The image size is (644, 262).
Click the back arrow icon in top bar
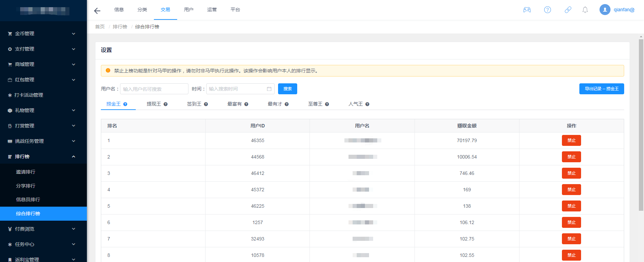pyautogui.click(x=97, y=11)
